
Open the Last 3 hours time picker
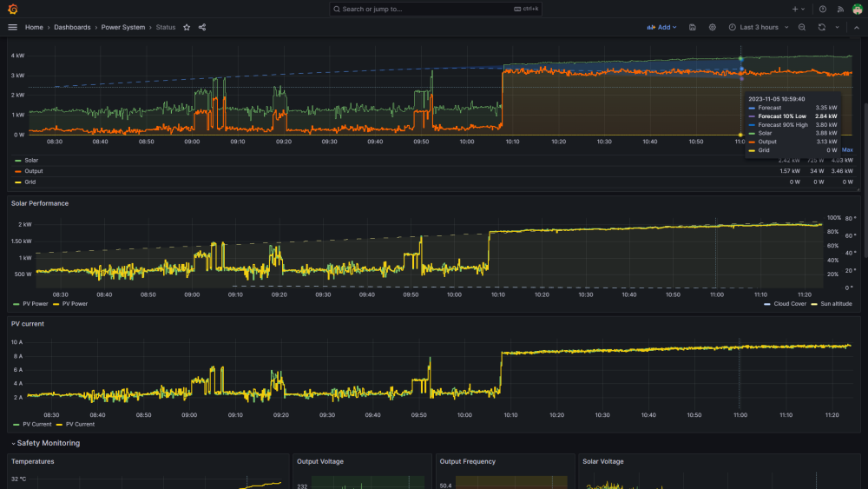point(759,27)
